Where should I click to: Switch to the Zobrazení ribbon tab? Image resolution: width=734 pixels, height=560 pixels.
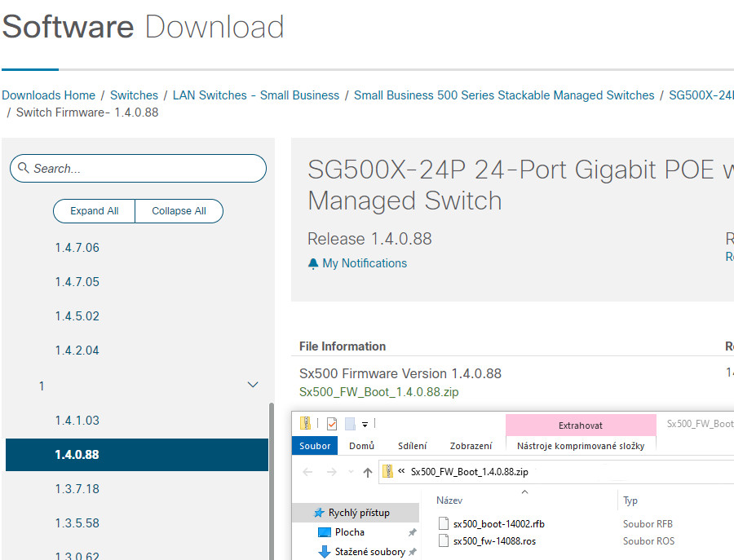coord(471,446)
